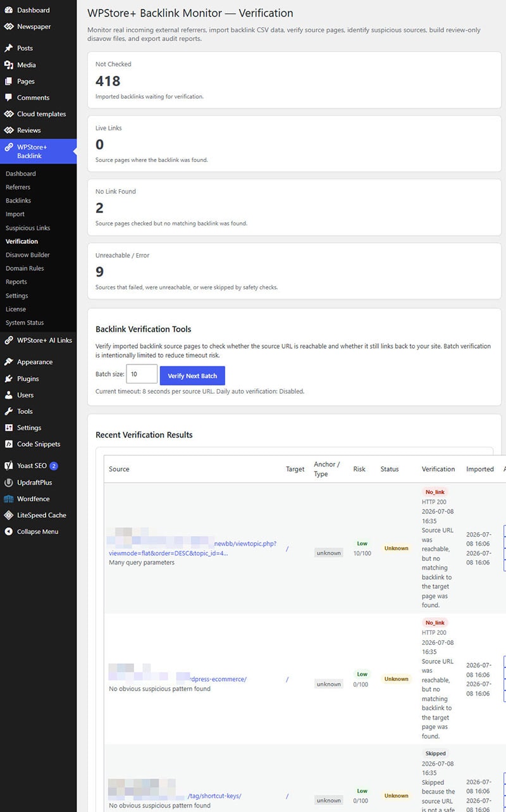Select the Verification submenu item
506x812 pixels.
tap(22, 241)
